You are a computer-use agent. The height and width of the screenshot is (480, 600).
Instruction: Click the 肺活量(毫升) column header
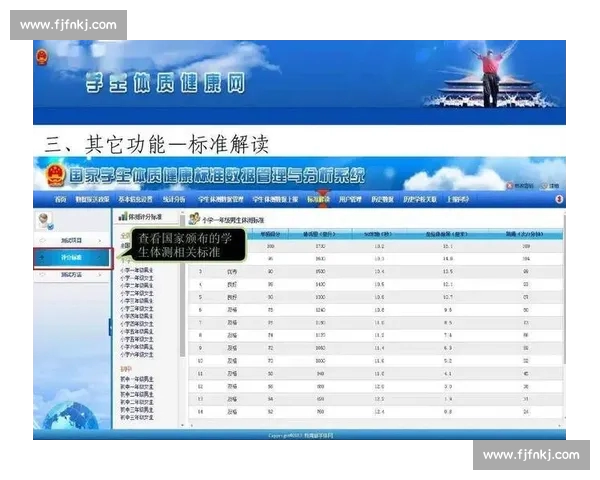coord(320,234)
